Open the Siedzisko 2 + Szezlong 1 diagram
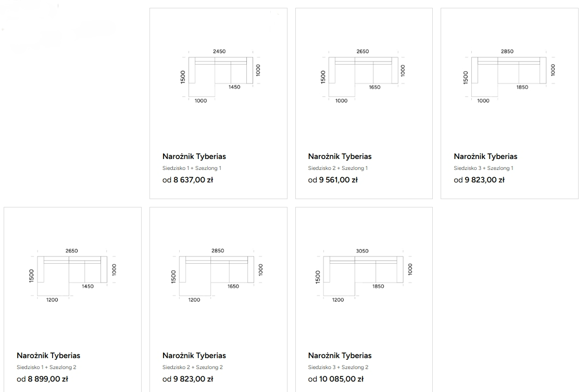 pyautogui.click(x=363, y=76)
